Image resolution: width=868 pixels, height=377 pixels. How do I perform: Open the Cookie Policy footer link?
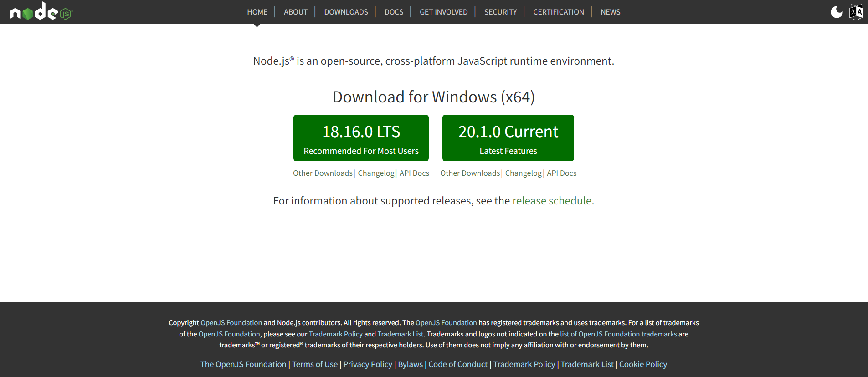(x=643, y=364)
